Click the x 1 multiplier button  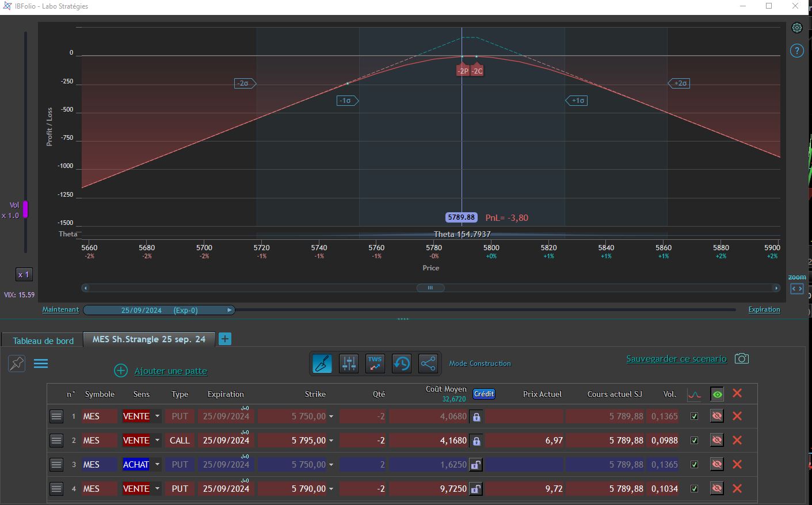[24, 274]
